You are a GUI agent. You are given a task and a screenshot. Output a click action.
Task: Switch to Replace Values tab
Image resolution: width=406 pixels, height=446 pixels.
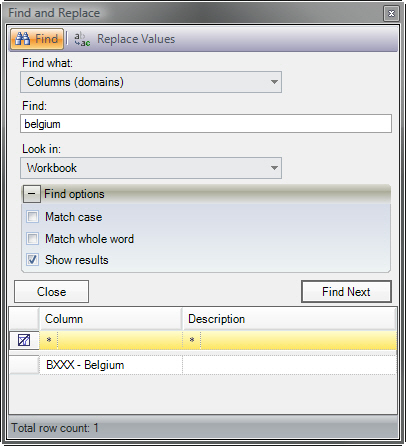point(125,39)
